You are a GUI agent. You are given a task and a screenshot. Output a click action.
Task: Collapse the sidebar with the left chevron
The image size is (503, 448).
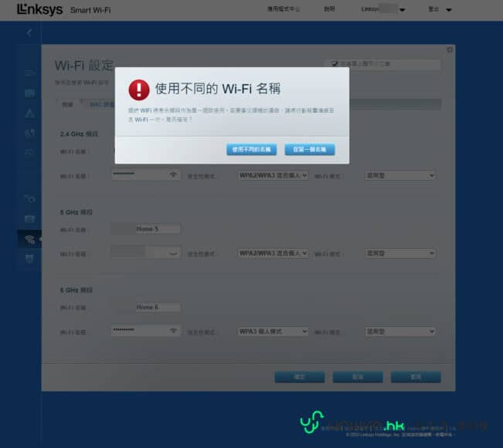click(x=29, y=32)
